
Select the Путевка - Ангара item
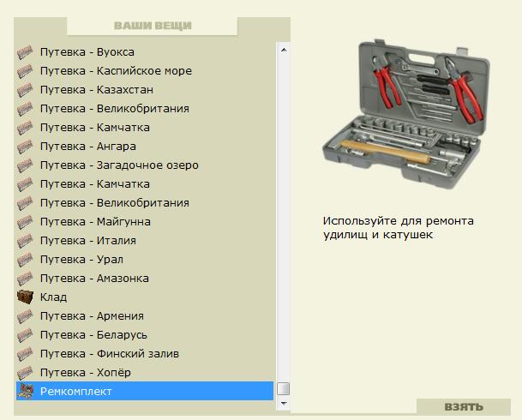[145, 147]
